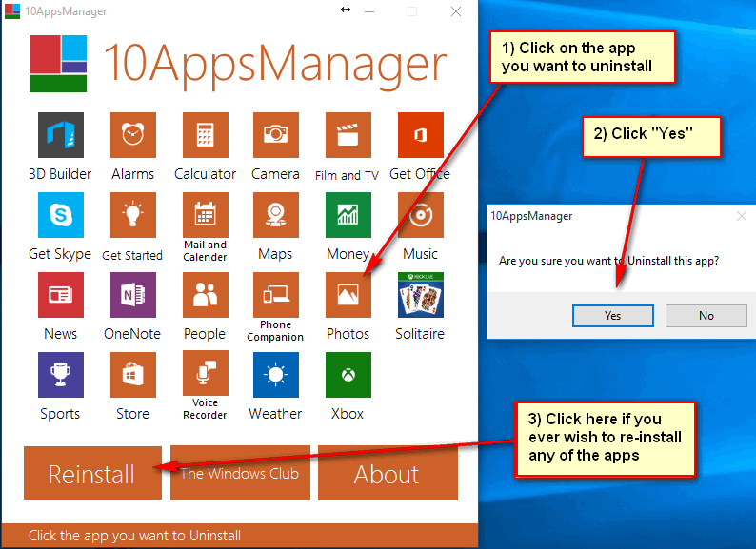This screenshot has height=549, width=756.
Task: Click the Solitaire label text
Action: (x=420, y=334)
